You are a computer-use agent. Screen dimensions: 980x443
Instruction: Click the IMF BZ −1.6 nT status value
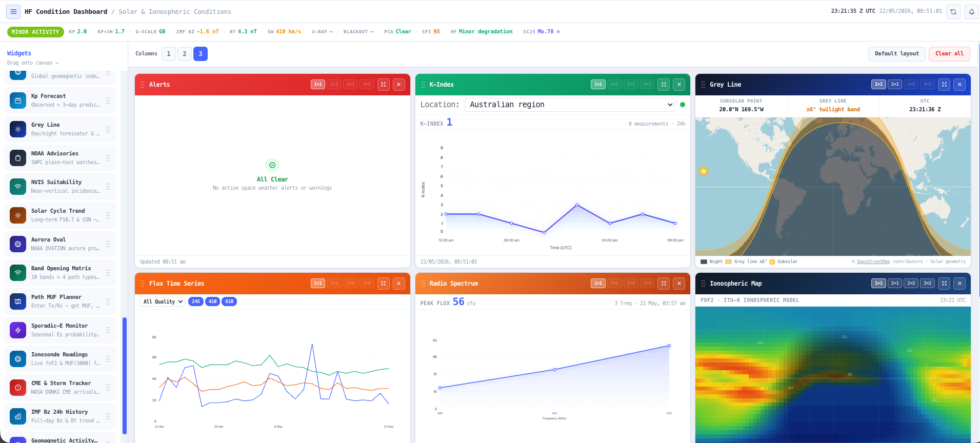(197, 32)
